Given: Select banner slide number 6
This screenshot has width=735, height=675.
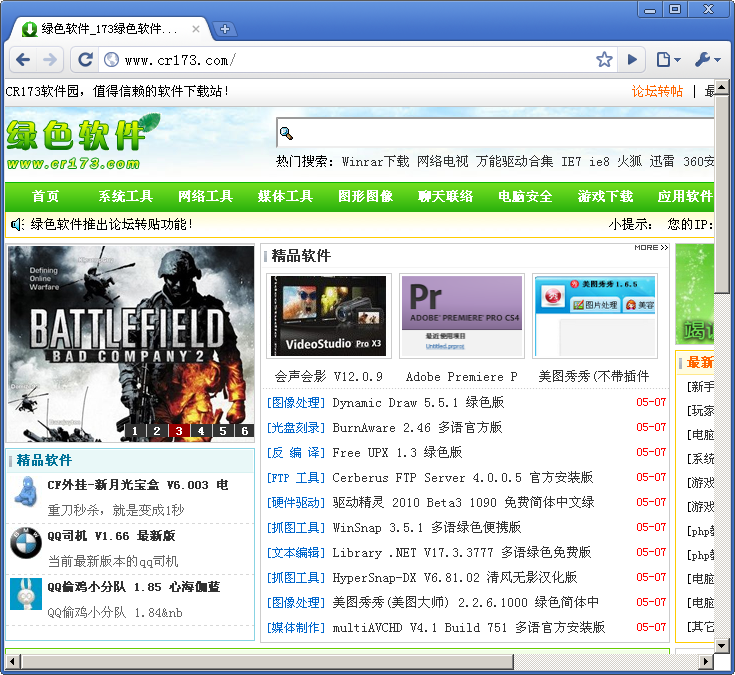Looking at the screenshot, I should coord(245,431).
